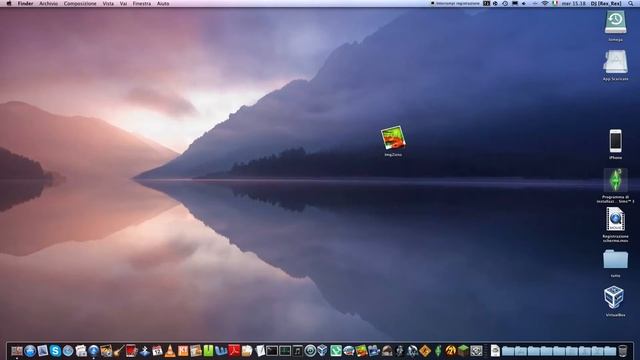Launch the orange K Keynote icon in Dock

click(x=183, y=351)
